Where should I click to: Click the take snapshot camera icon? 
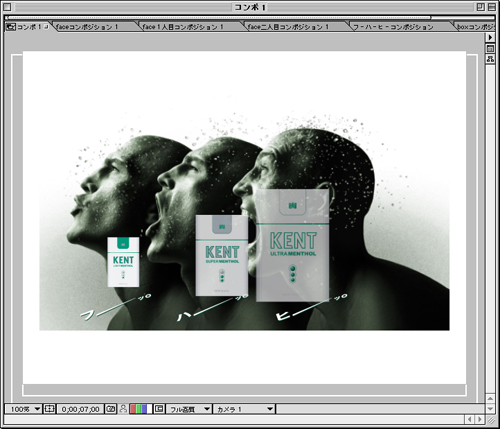pyautogui.click(x=111, y=409)
